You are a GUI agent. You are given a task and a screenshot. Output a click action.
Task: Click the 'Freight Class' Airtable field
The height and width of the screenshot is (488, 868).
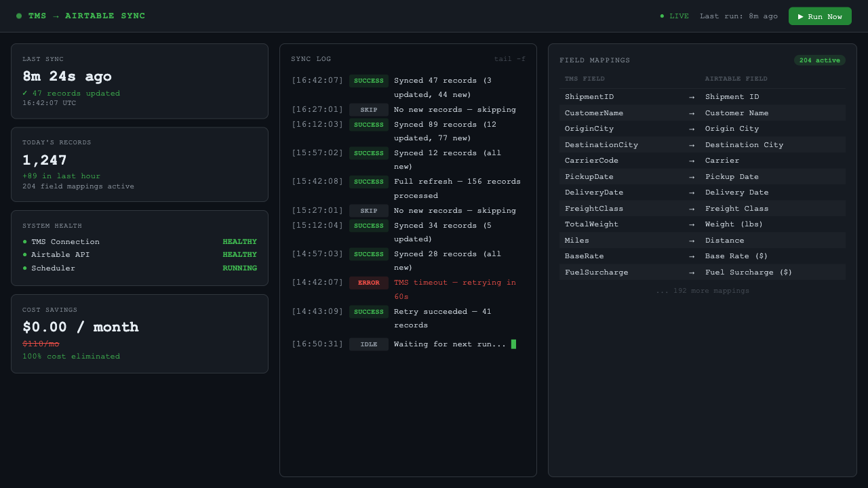(737, 209)
